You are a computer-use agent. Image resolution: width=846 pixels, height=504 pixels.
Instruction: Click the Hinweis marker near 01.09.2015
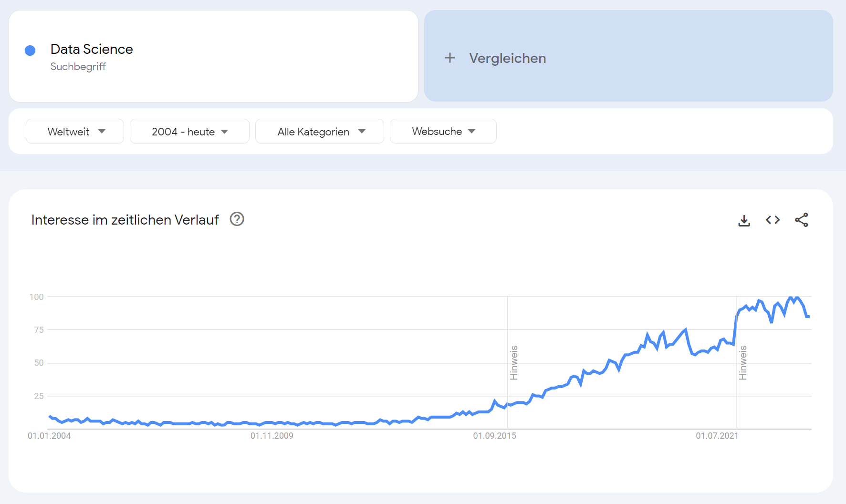click(x=514, y=362)
